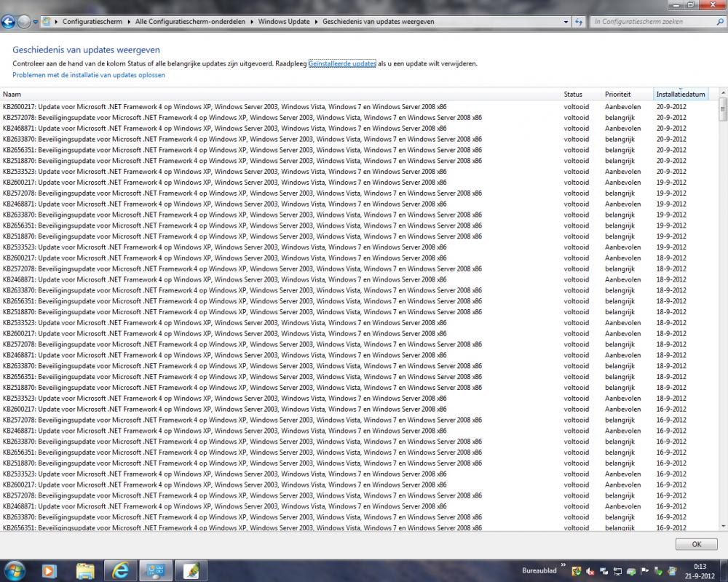Click 'voltooid' status of KB2600217 on 20-9-2012
728x582 pixels.
576,107
